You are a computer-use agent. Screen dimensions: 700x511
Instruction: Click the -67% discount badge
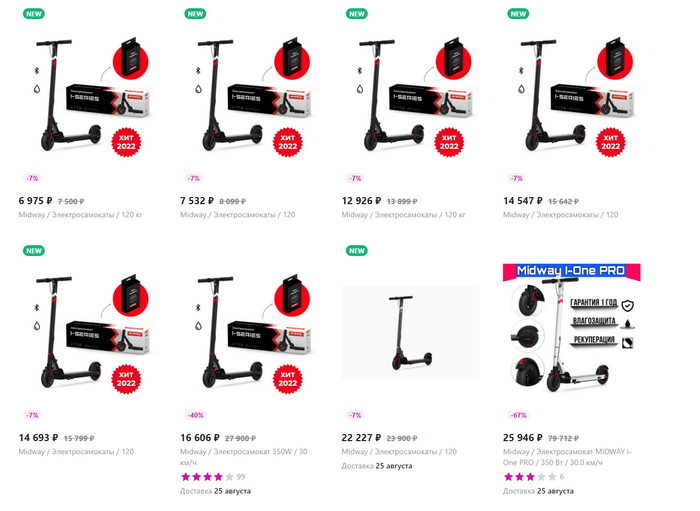pos(518,415)
